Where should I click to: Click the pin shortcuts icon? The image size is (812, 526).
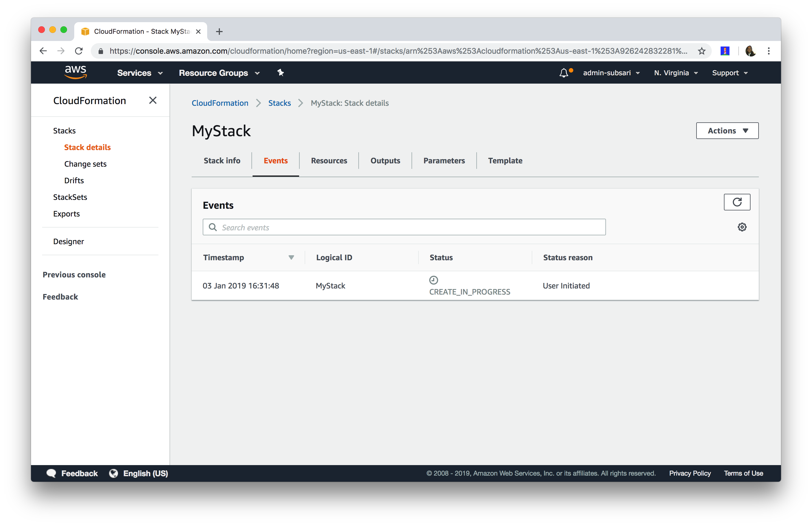tap(281, 73)
